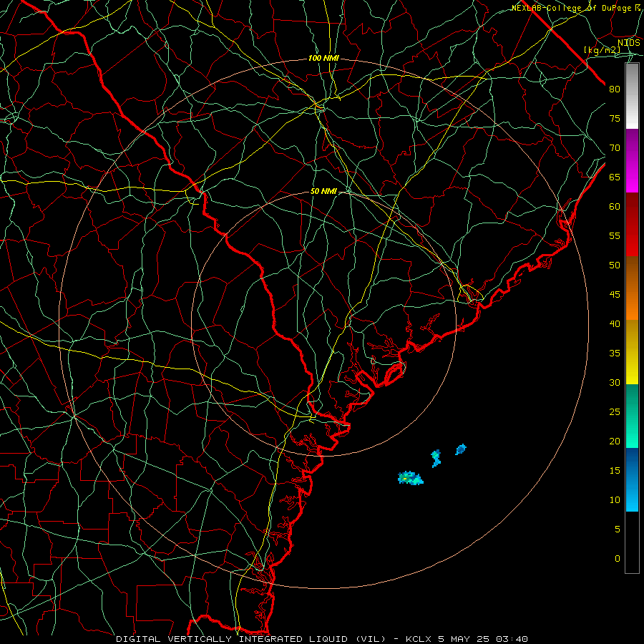Click the "[kg/m2]" units label
The image size is (644, 644).
click(x=602, y=50)
